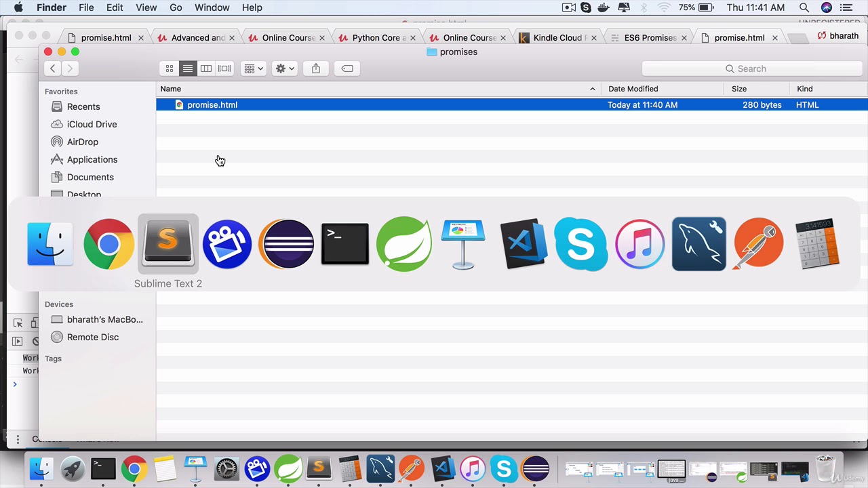Open System Preferences from the Dock
This screenshot has width=868, height=488.
[226, 468]
